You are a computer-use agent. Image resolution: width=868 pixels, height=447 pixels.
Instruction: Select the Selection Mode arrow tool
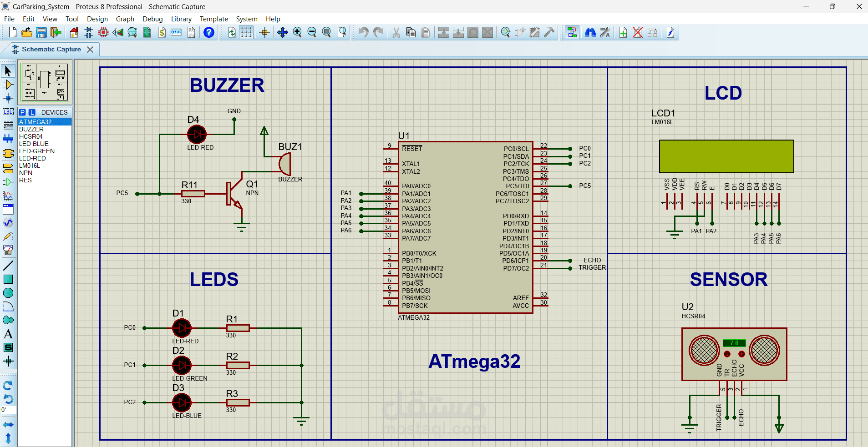tap(8, 71)
